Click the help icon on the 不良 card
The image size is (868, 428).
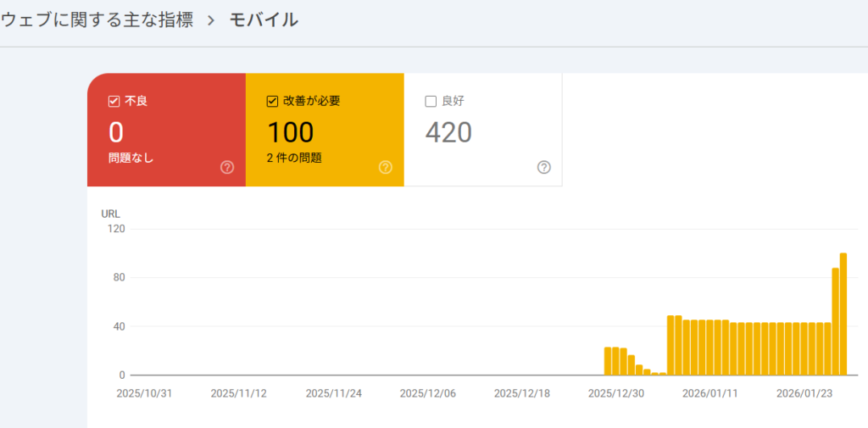[227, 167]
